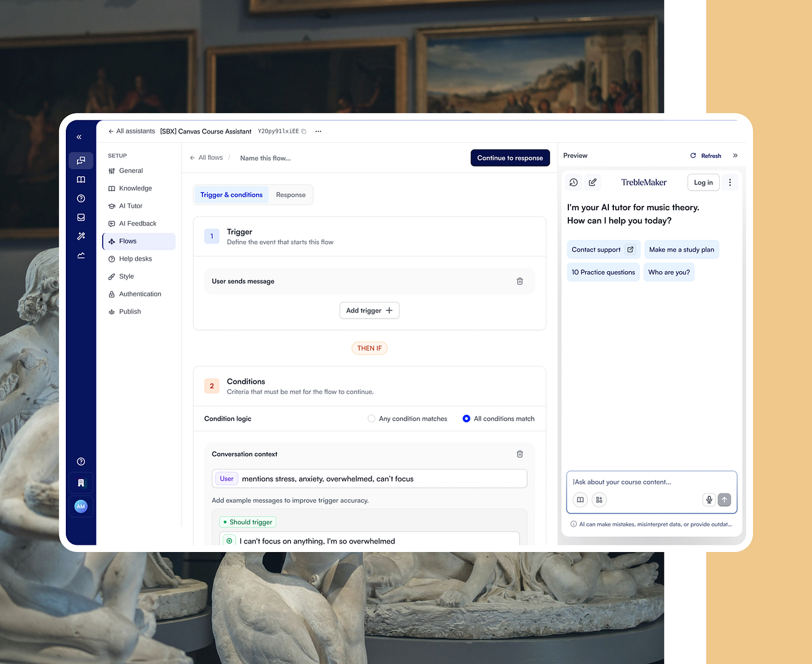Open the knowledge book icon in chat input
Screen dimensions: 812x664
[580, 500]
